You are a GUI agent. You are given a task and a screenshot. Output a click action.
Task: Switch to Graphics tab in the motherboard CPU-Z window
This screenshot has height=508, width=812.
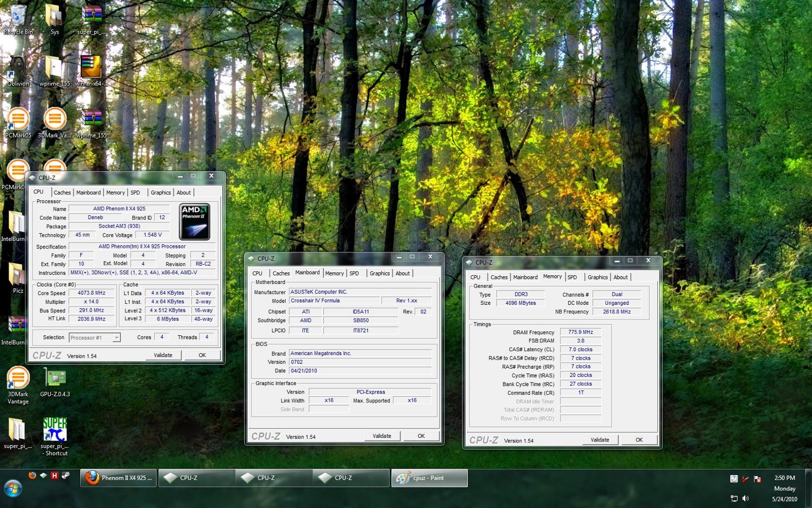coord(380,273)
